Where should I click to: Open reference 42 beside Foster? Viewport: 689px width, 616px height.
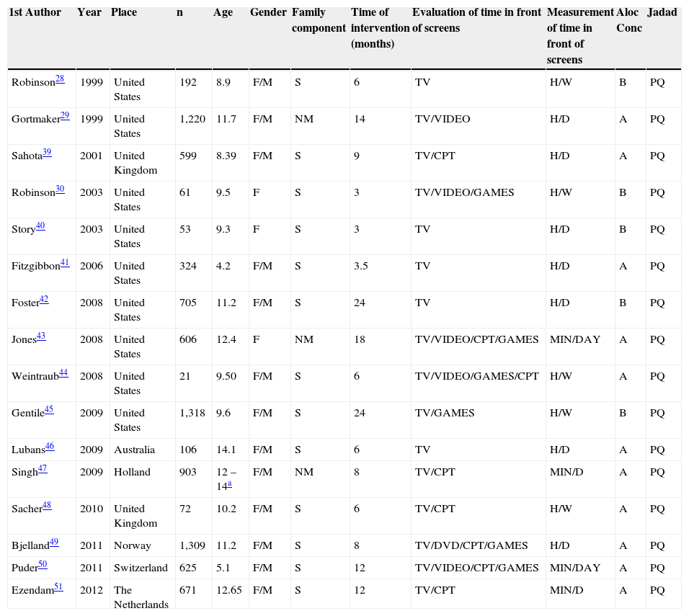click(44, 300)
